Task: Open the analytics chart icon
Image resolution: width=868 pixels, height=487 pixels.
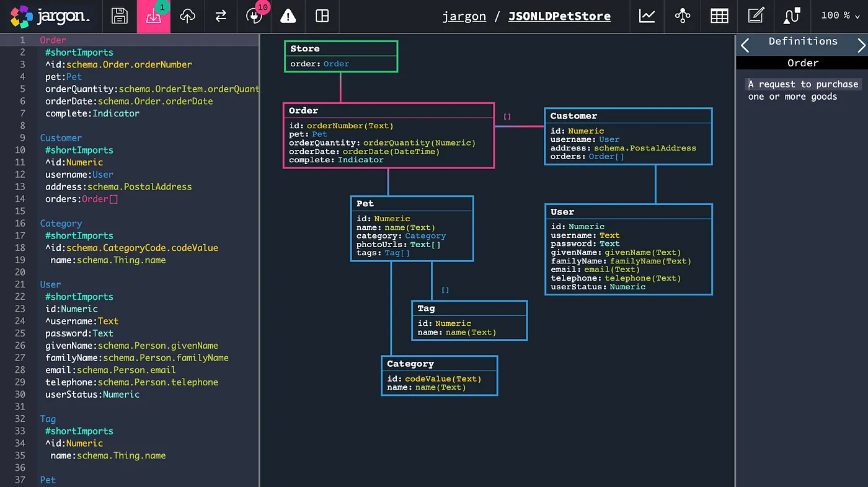Action: (647, 16)
